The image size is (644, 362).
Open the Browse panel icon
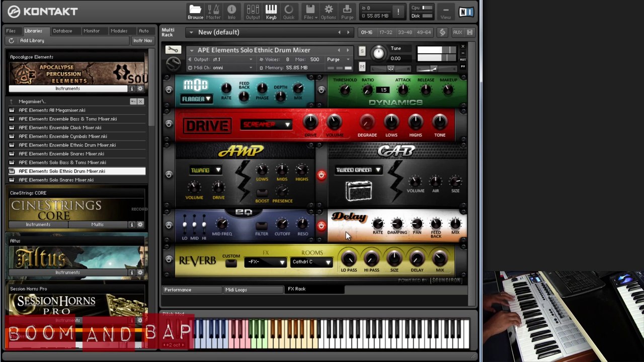195,12
